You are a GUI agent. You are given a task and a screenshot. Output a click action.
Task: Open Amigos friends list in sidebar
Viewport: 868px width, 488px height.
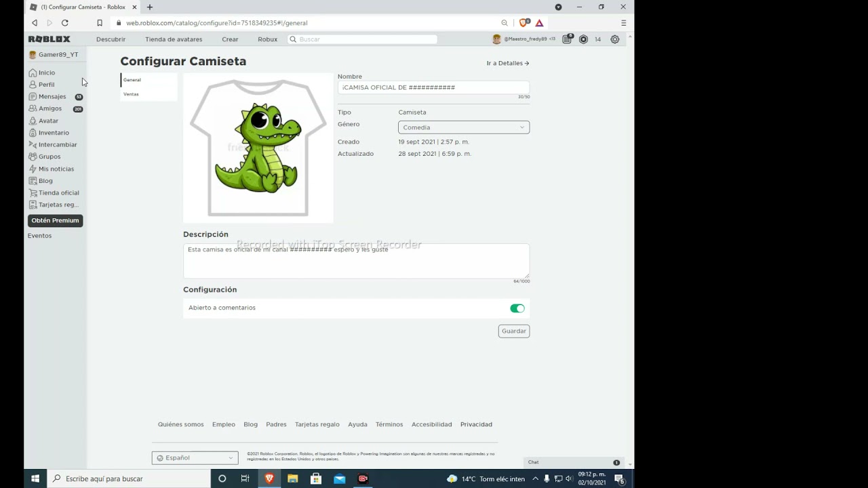tap(50, 108)
